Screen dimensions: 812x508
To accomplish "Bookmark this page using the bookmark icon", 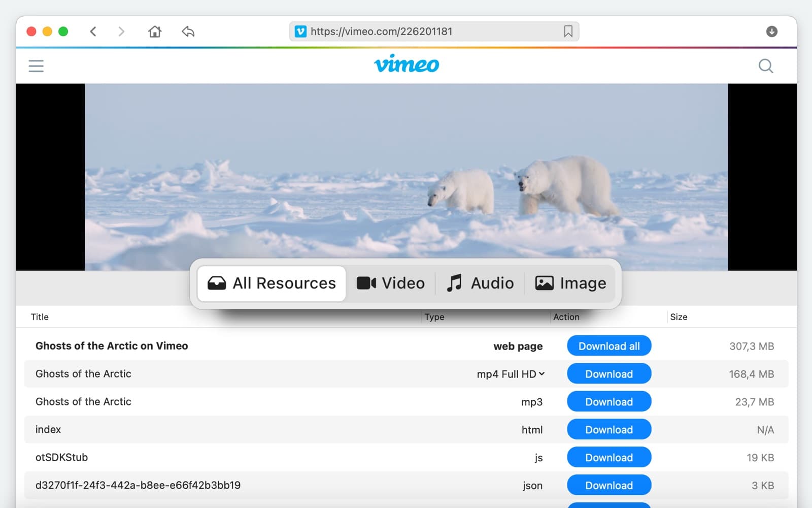I will pyautogui.click(x=568, y=31).
